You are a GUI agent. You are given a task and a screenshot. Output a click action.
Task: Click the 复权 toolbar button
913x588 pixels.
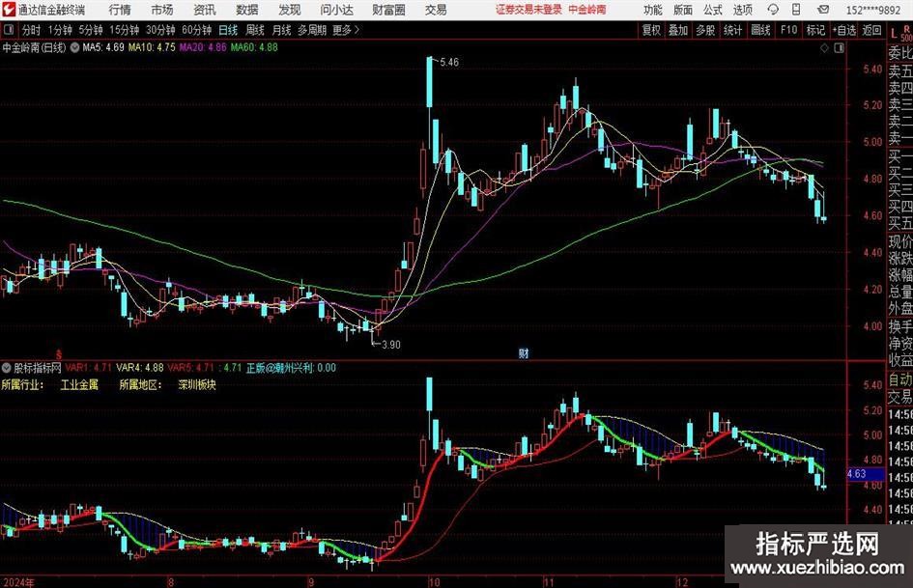click(651, 30)
